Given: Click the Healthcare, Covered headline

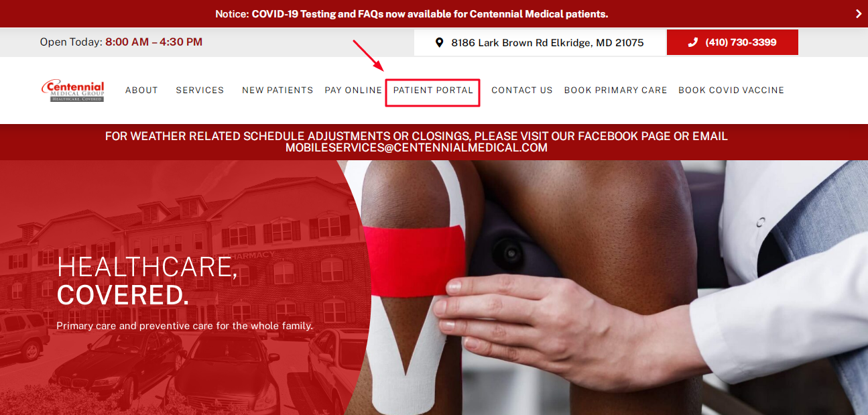Looking at the screenshot, I should coord(147,280).
